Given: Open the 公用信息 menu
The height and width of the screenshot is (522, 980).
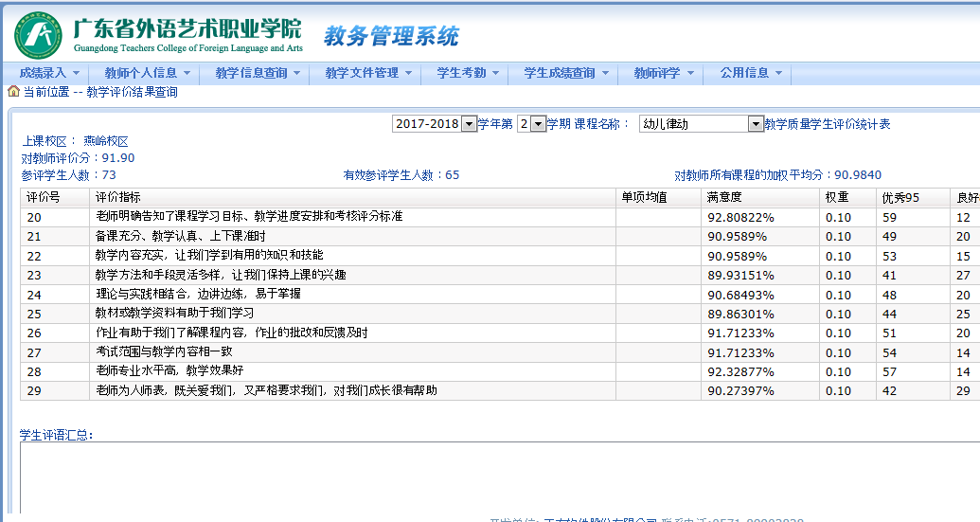Looking at the screenshot, I should pyautogui.click(x=750, y=73).
